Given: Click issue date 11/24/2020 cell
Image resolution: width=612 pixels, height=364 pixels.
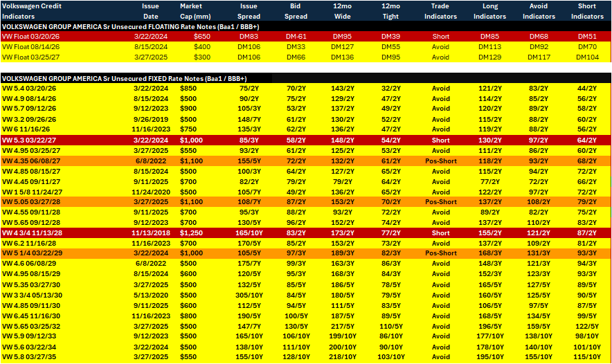Looking at the screenshot, I should click(151, 192).
